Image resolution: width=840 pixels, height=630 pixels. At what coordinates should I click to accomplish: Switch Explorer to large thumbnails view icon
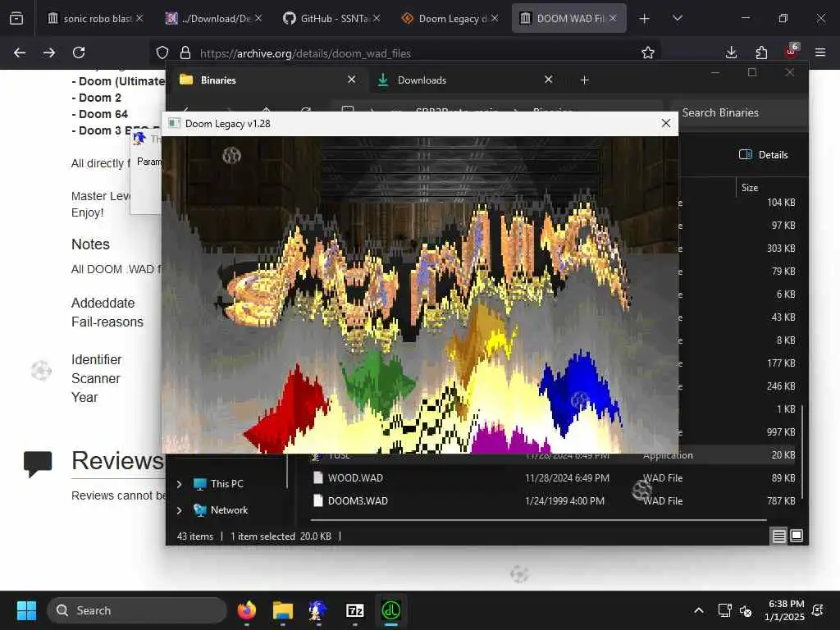[x=797, y=536]
